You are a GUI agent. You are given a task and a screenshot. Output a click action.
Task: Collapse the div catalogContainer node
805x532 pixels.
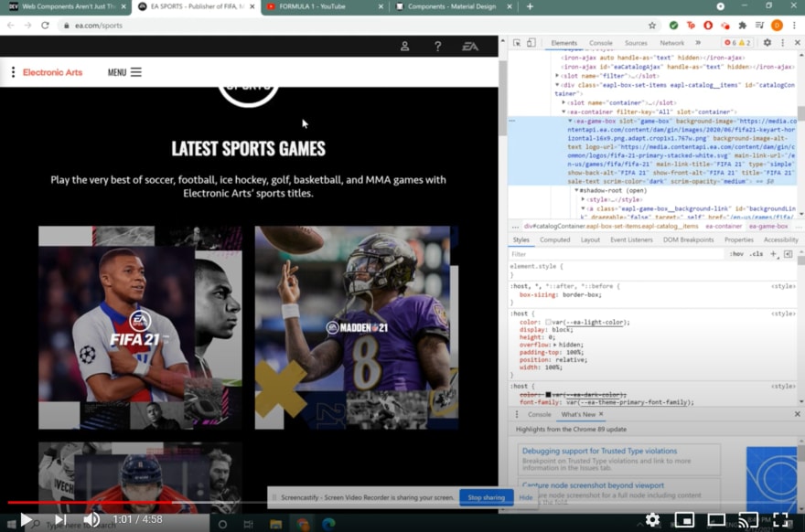(557, 85)
